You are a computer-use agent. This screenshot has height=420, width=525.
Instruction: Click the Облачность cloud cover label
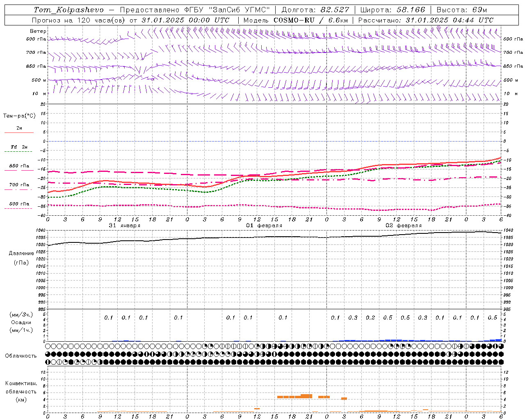[x=21, y=356]
